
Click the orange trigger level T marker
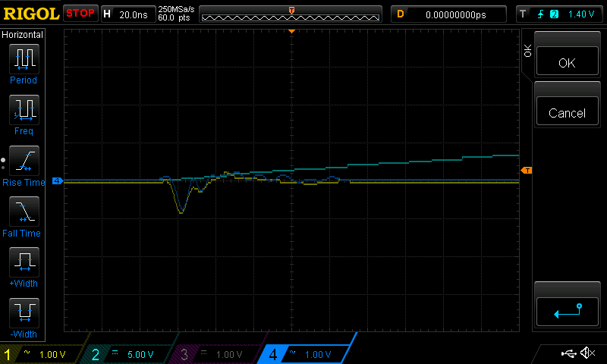click(527, 170)
